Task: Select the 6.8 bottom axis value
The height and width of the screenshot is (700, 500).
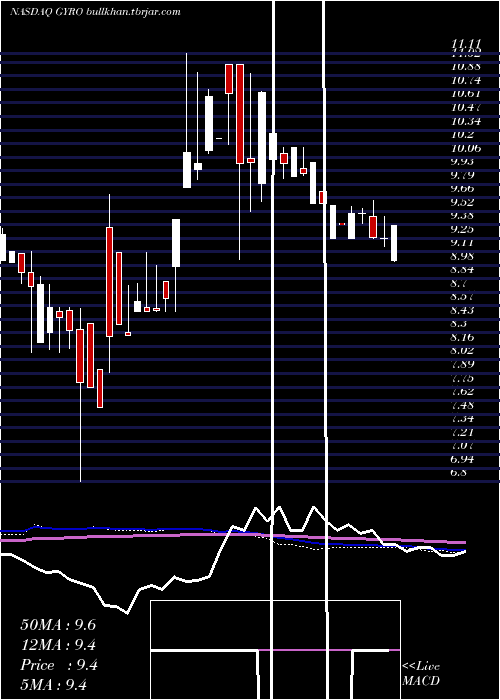Action: (458, 473)
